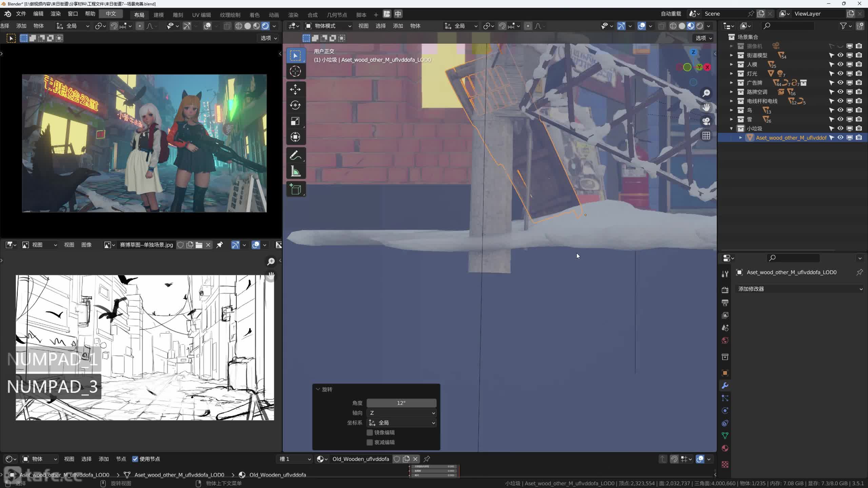Open the Modifier properties wrench tab
The image size is (868, 488).
point(725,386)
